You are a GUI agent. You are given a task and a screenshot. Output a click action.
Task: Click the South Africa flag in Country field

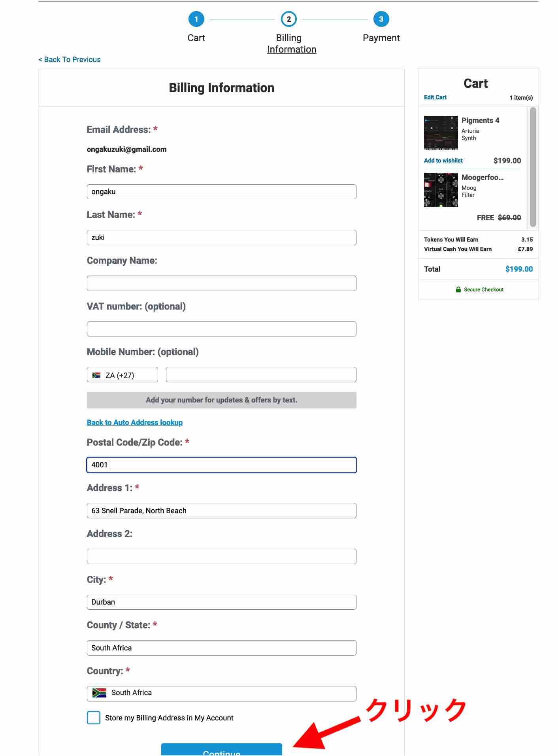tap(99, 693)
